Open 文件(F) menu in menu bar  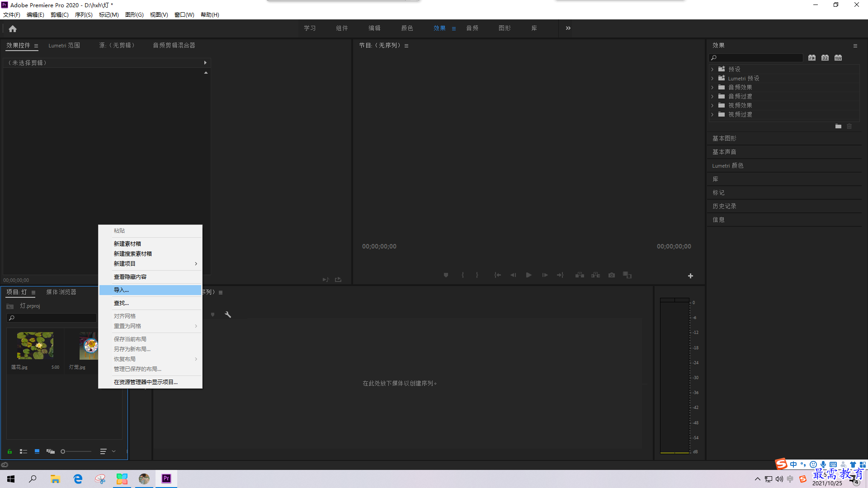click(x=12, y=15)
